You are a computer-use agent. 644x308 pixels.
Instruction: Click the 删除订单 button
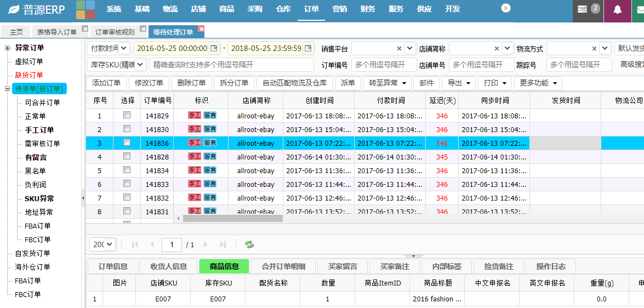(191, 83)
